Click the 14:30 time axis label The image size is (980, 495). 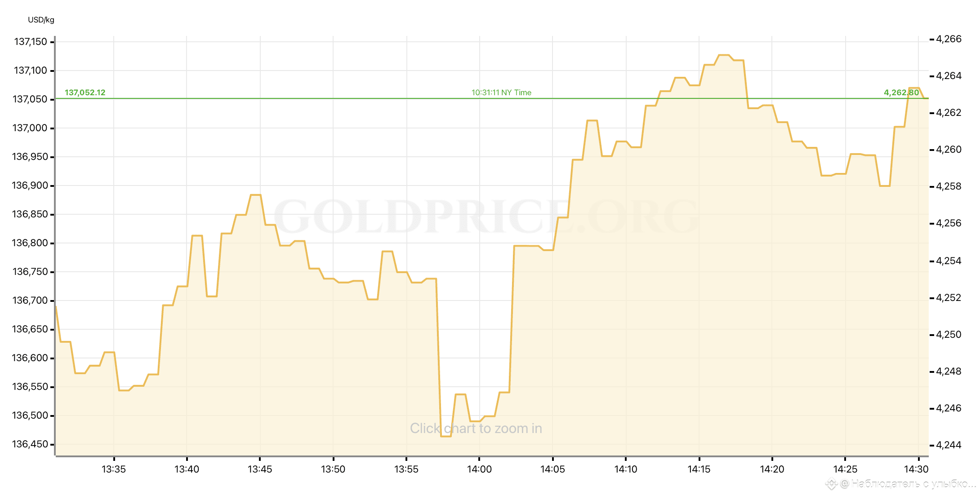point(916,469)
